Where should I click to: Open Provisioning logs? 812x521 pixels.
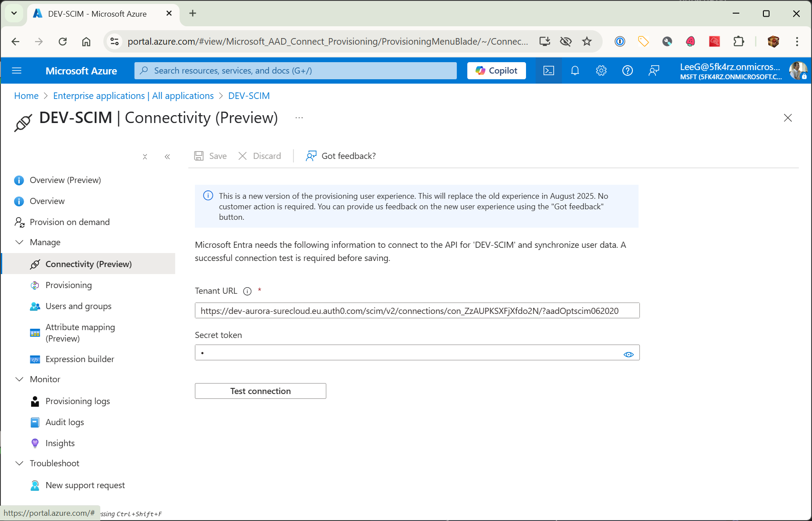pos(78,401)
